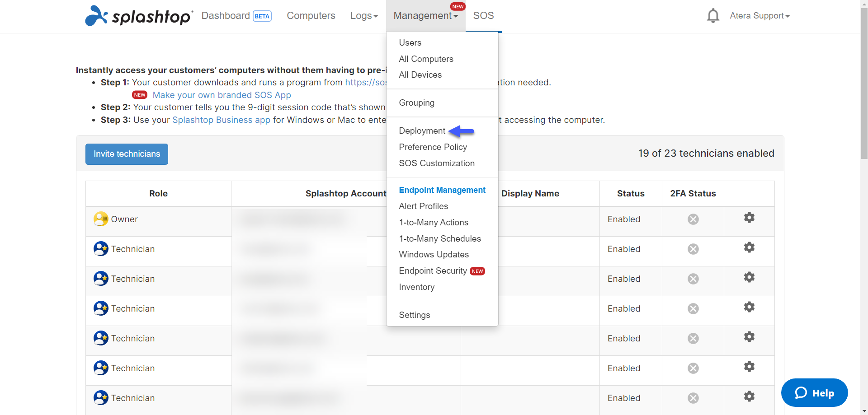Open Endpoint Security menu item

[x=433, y=271]
